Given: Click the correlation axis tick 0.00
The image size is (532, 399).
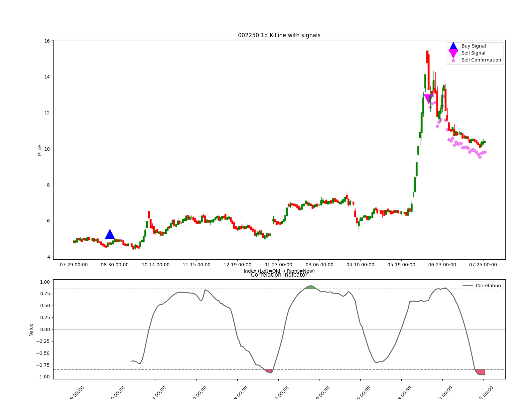Looking at the screenshot, I should pyautogui.click(x=45, y=330).
